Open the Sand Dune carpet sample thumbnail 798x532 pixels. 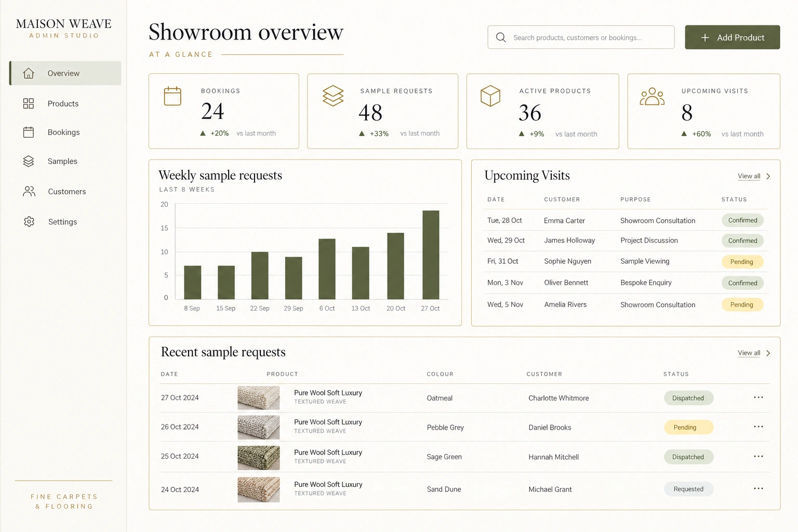[259, 489]
